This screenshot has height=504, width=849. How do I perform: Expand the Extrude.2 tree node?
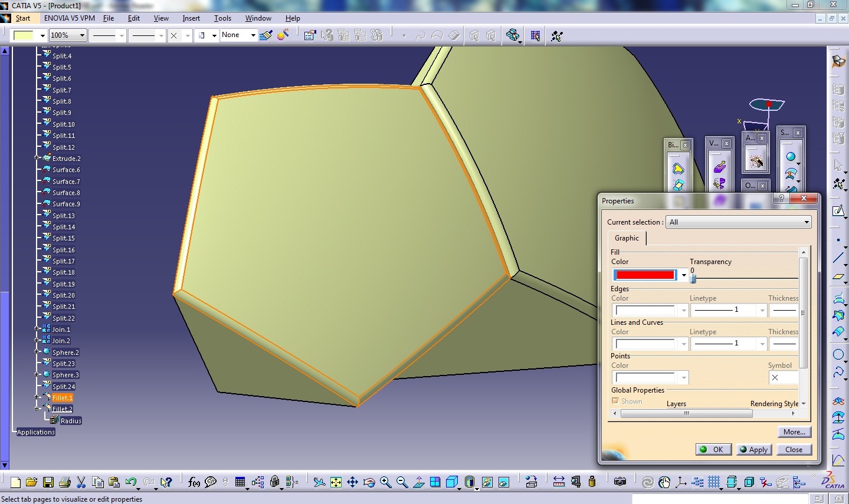click(x=37, y=158)
